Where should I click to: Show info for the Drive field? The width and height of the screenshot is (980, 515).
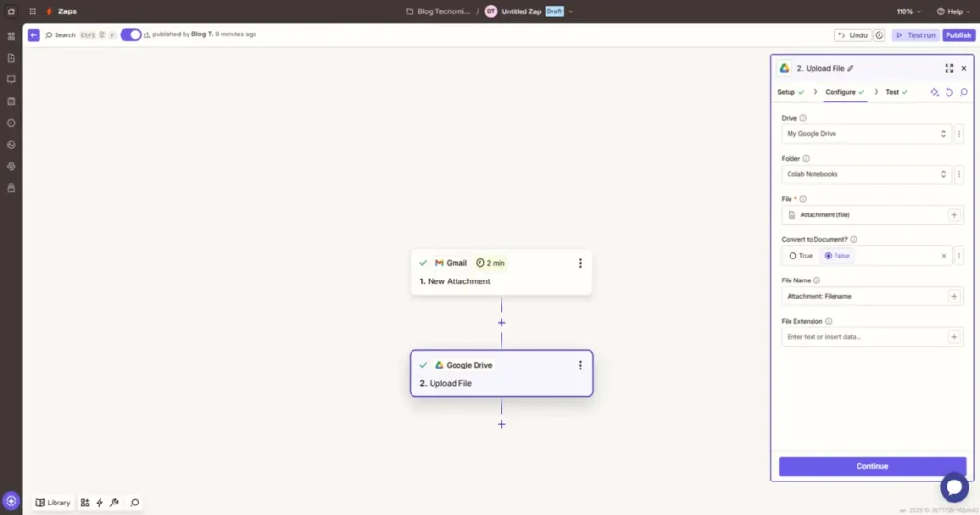(803, 118)
